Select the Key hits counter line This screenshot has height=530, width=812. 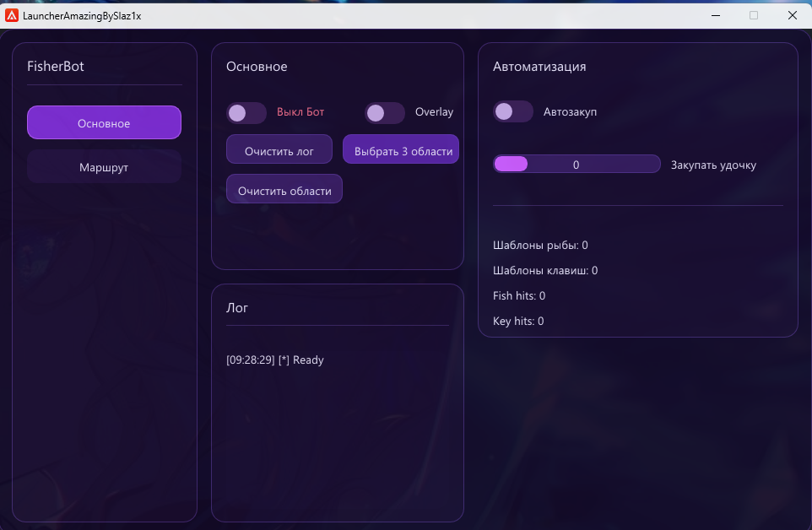[518, 322]
